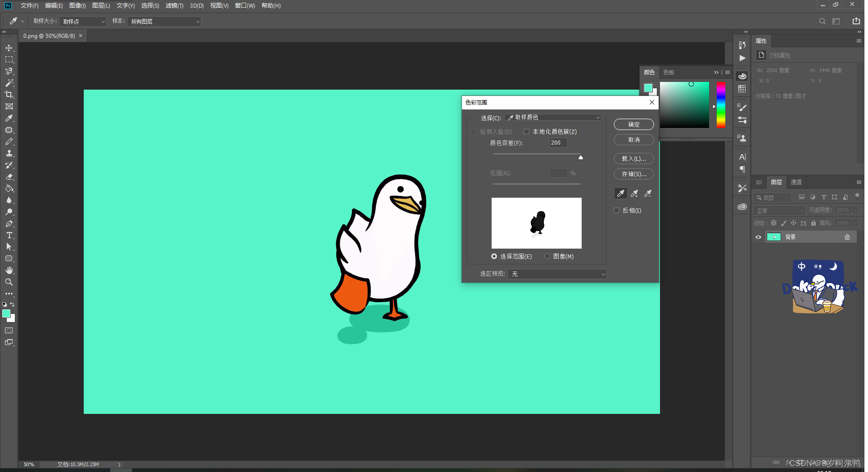This screenshot has height=472, width=868.
Task: Select the 选择范围 radio button
Action: [494, 256]
